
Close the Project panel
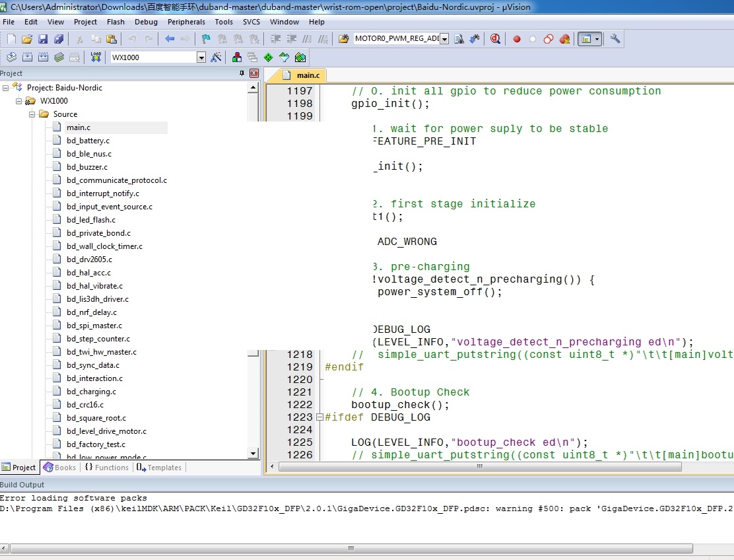click(x=254, y=73)
